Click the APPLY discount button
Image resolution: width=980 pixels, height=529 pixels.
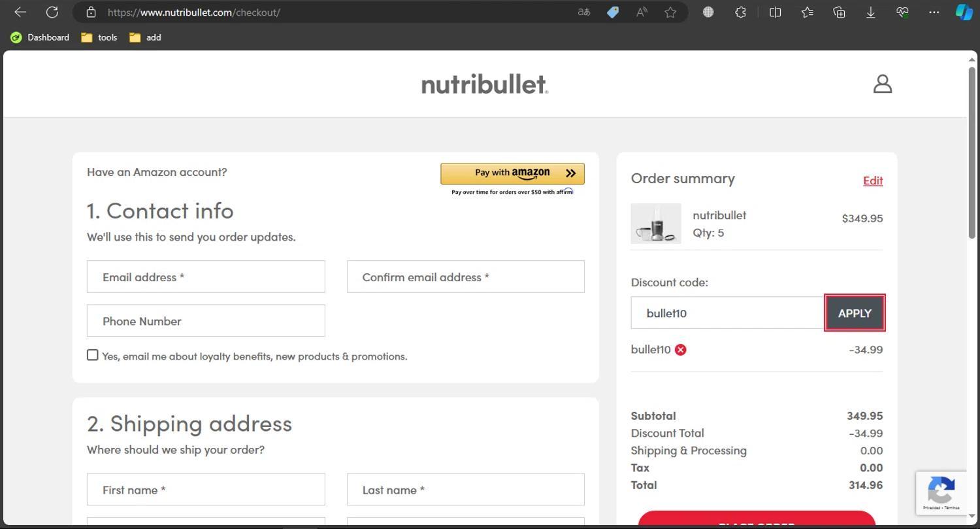(x=855, y=313)
